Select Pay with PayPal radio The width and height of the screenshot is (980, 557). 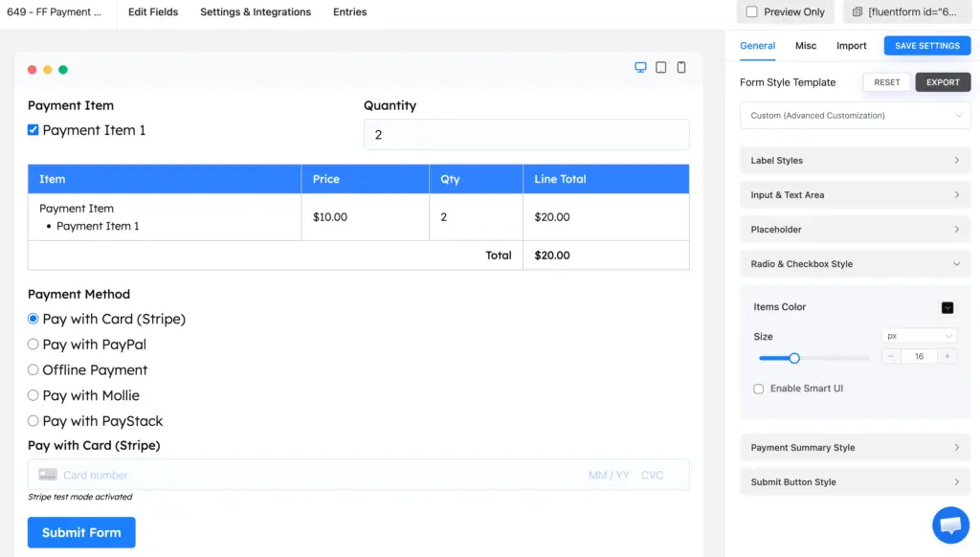click(x=33, y=345)
